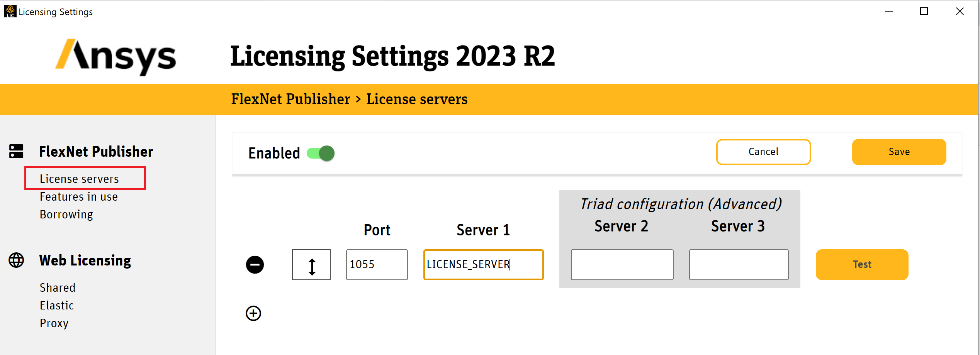
Task: Click the empty Server 2 field
Action: coord(622,265)
